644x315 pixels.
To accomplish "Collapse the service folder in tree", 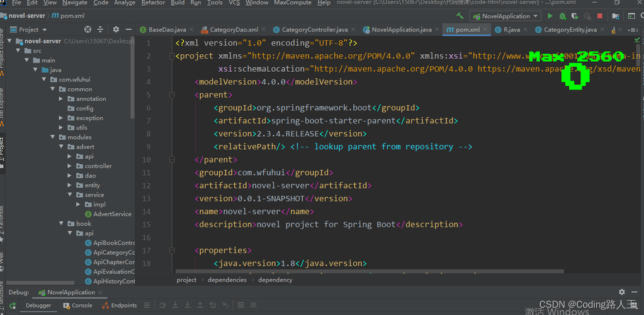I will [x=71, y=195].
